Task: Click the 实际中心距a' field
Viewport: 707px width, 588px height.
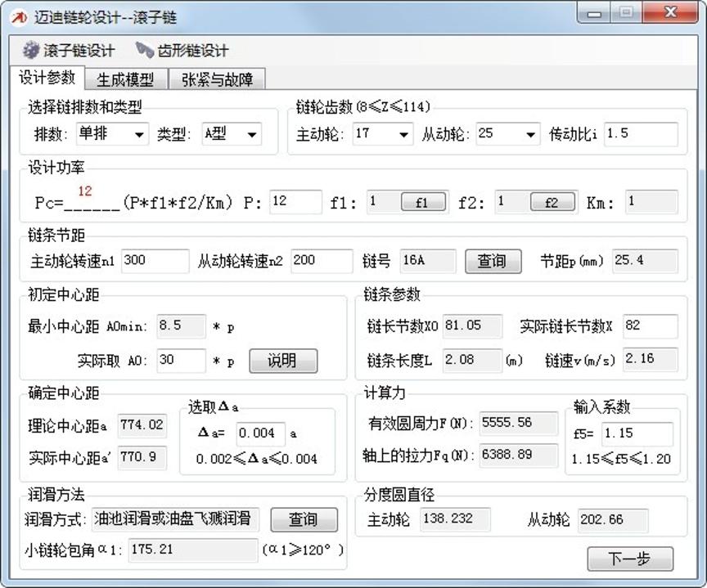Action: click(142, 458)
